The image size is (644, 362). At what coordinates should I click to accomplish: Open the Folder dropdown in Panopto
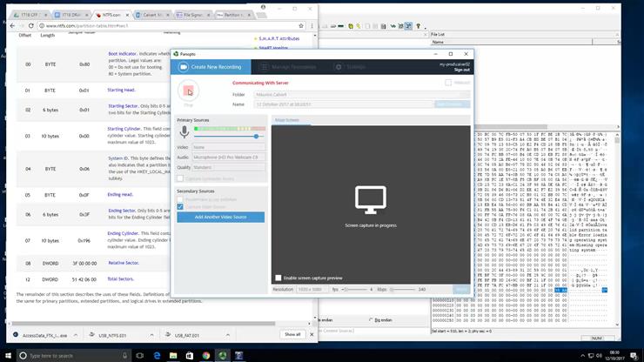point(361,95)
